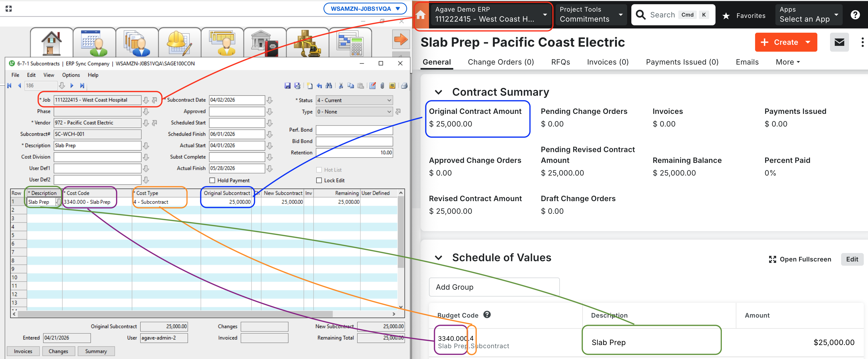Click the Summary button at bottom

tap(96, 351)
